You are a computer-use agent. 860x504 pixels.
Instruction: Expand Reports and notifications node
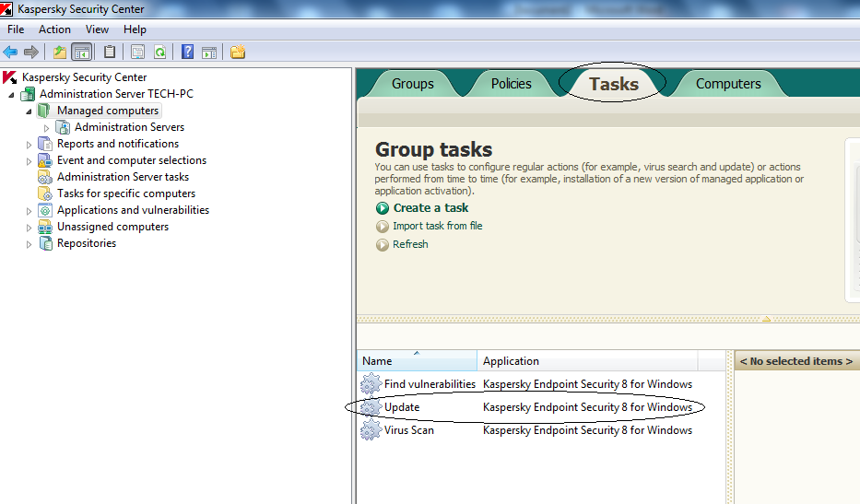coord(29,145)
